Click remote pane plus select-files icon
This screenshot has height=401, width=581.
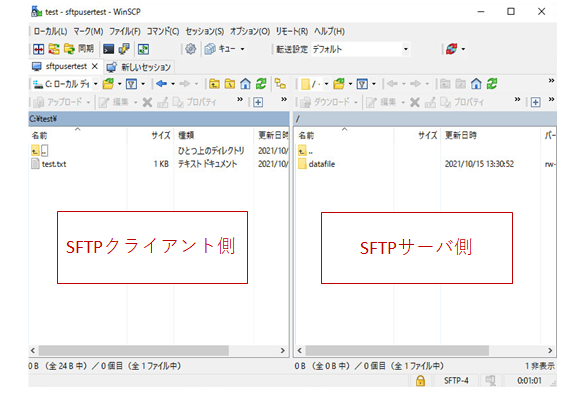tap(535, 102)
